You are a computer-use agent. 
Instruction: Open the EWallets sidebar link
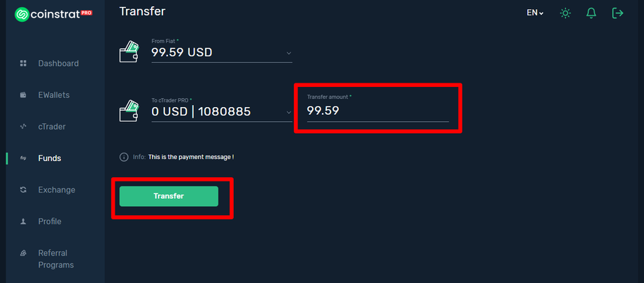pyautogui.click(x=54, y=95)
